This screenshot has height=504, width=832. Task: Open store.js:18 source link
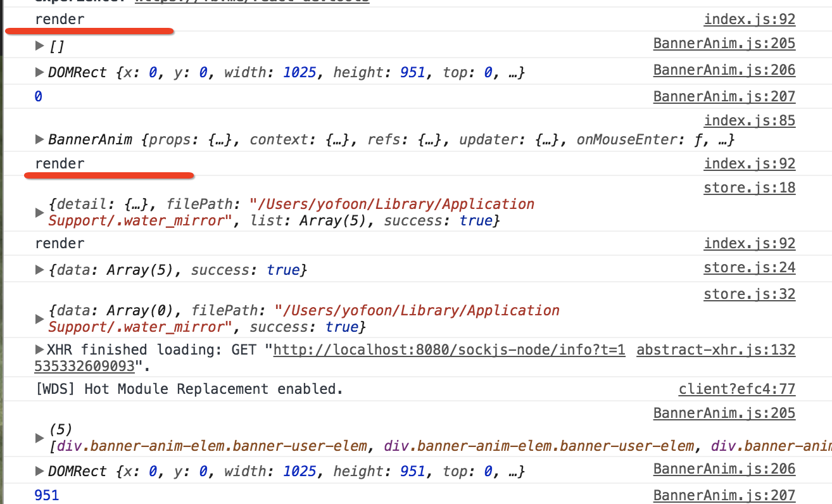(749, 187)
